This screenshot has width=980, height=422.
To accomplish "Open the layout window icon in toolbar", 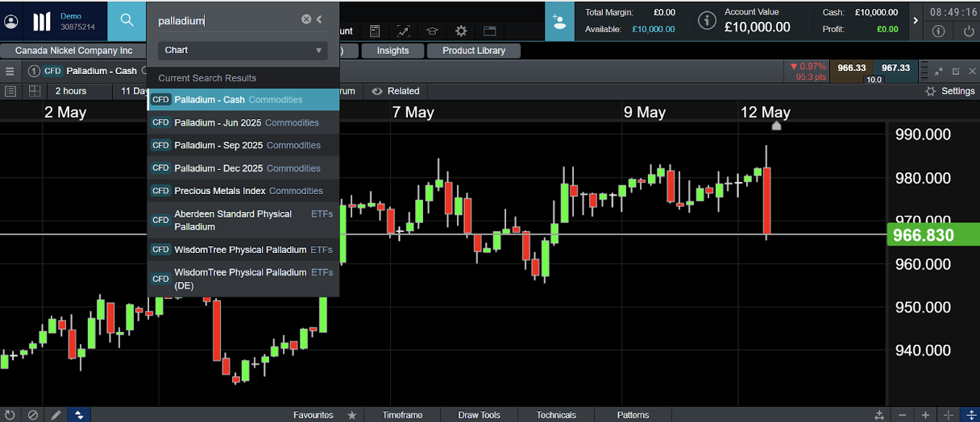I will click(490, 31).
